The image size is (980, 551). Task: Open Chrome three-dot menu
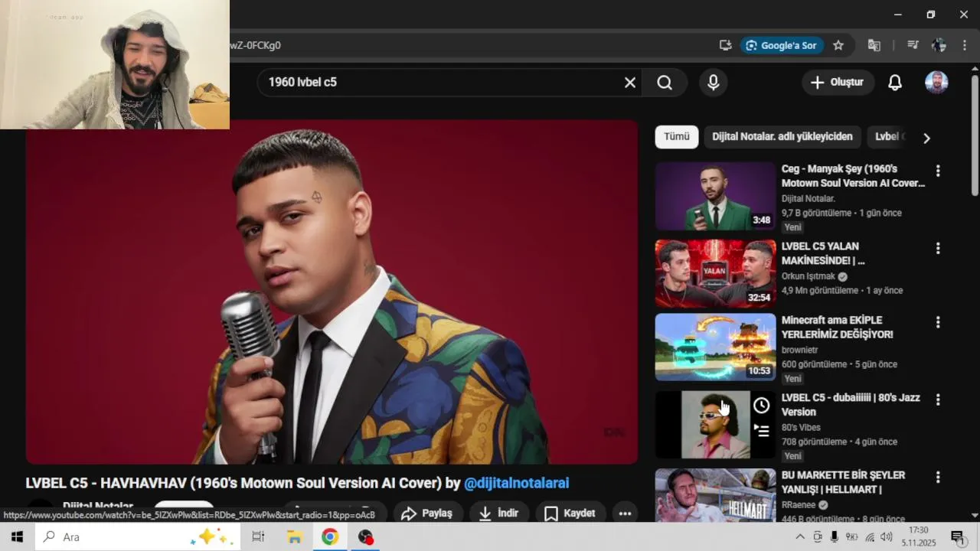(x=964, y=45)
